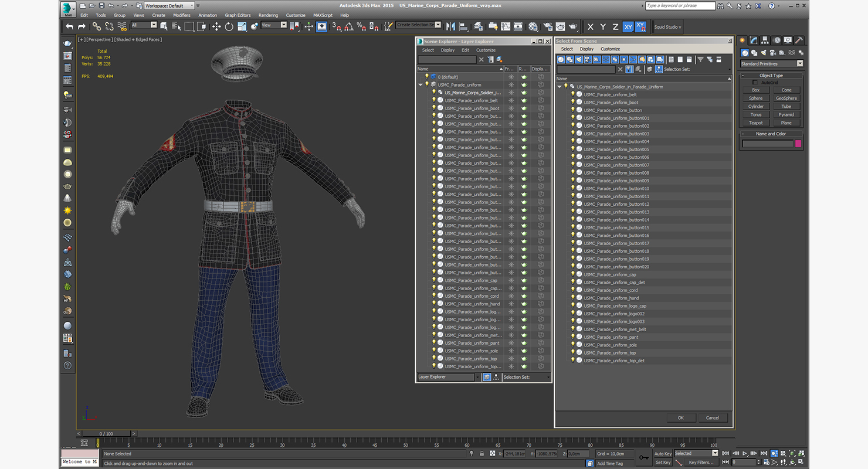Select the Select and Link tool
This screenshot has width=868, height=469.
pos(96,26)
